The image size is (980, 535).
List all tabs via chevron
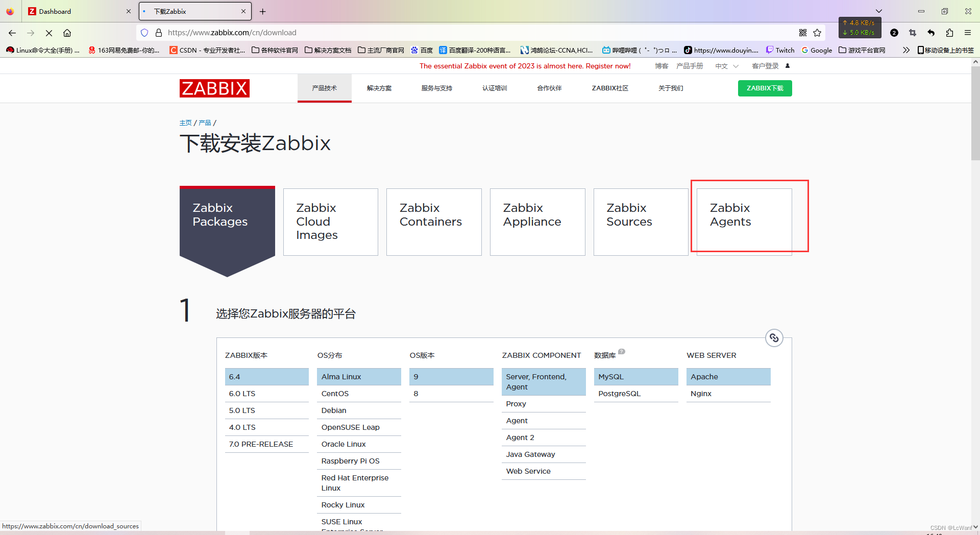click(879, 11)
